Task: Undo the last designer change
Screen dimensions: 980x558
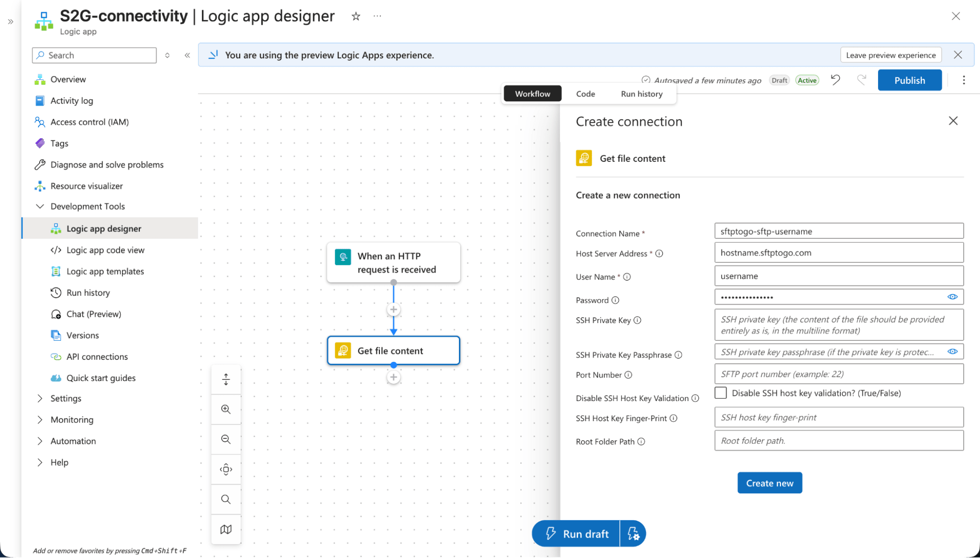Action: (835, 80)
